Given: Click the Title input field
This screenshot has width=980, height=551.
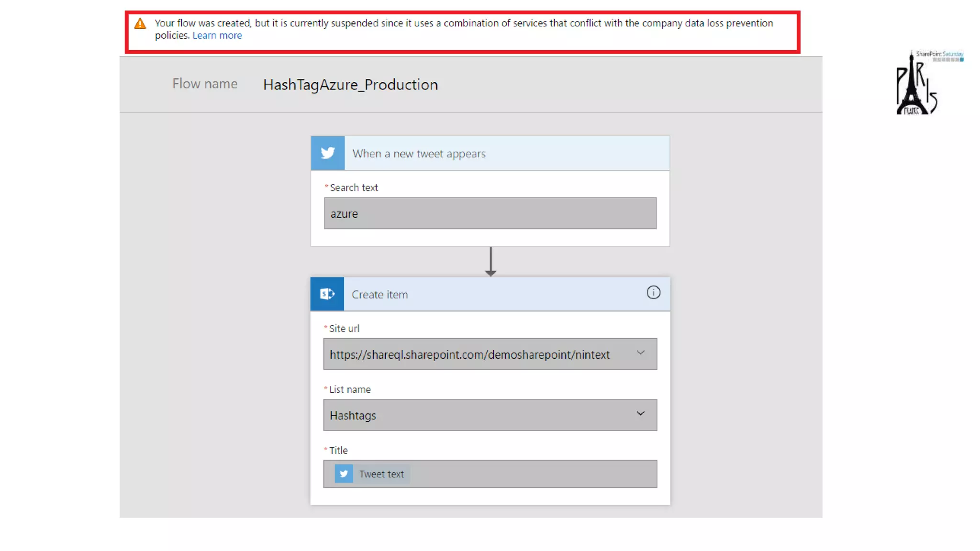Looking at the screenshot, I should 531,474.
